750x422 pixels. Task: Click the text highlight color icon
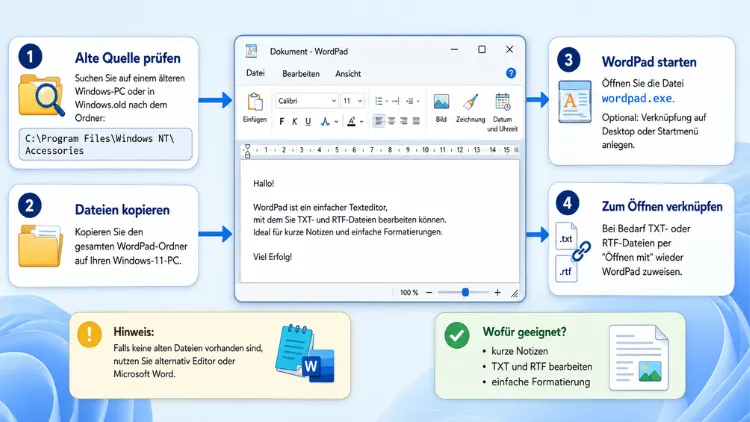coord(325,122)
